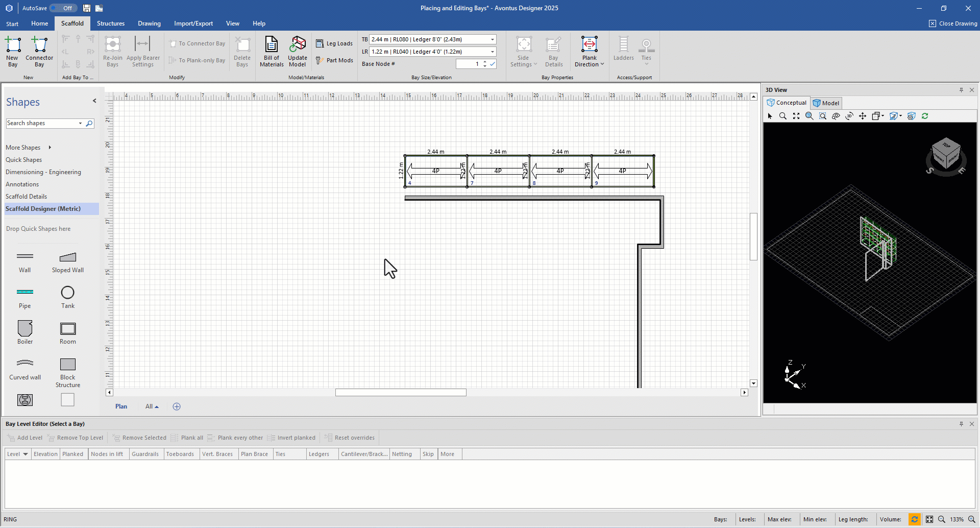This screenshot has width=980, height=528.
Task: Open the LR ledger size dropdown
Action: (492, 52)
